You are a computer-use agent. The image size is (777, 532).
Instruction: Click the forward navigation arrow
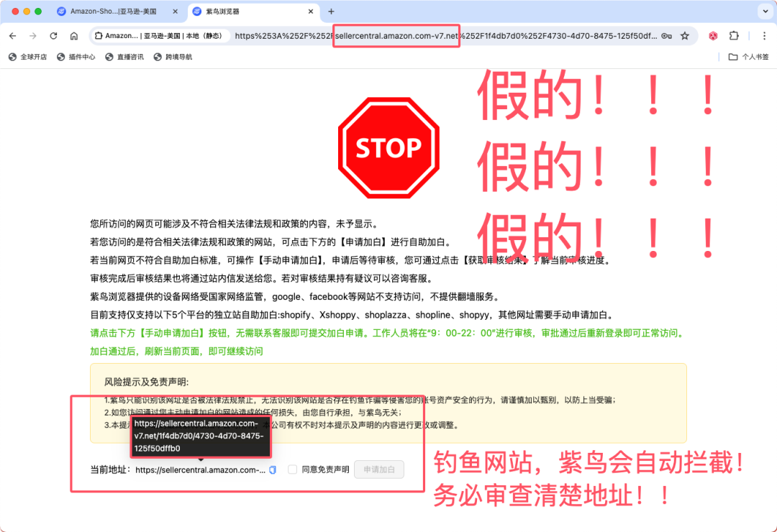tap(32, 36)
